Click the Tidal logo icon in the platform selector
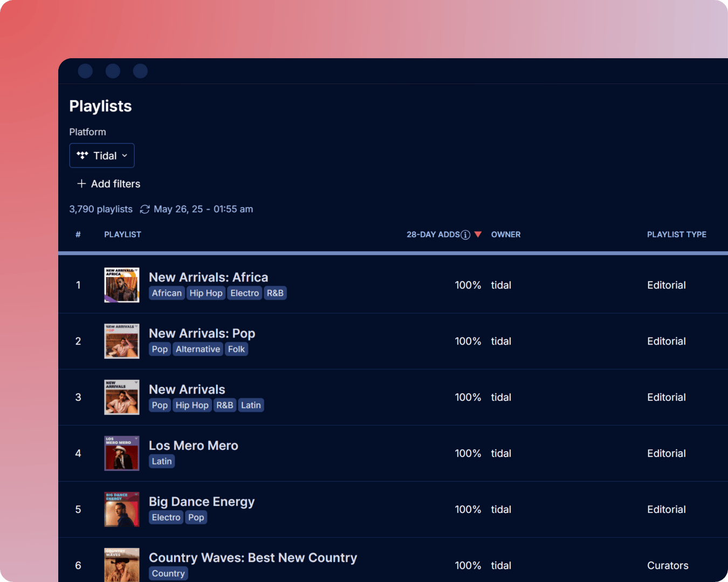728x582 pixels. [82, 155]
